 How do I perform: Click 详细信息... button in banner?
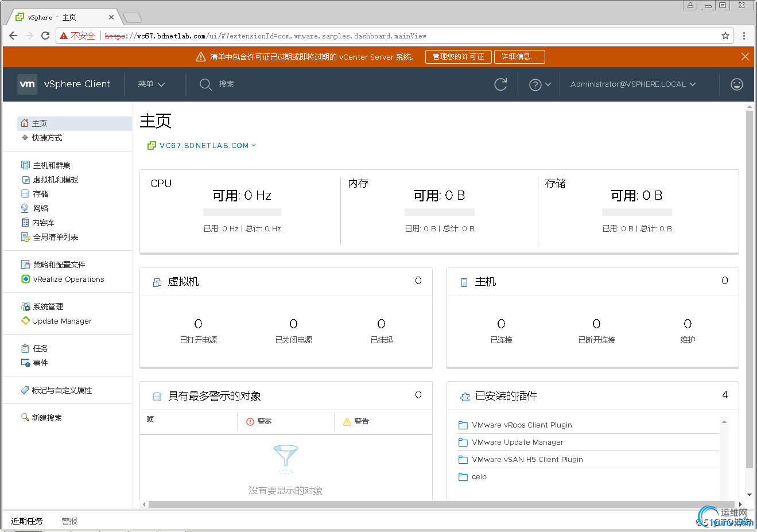click(x=519, y=57)
